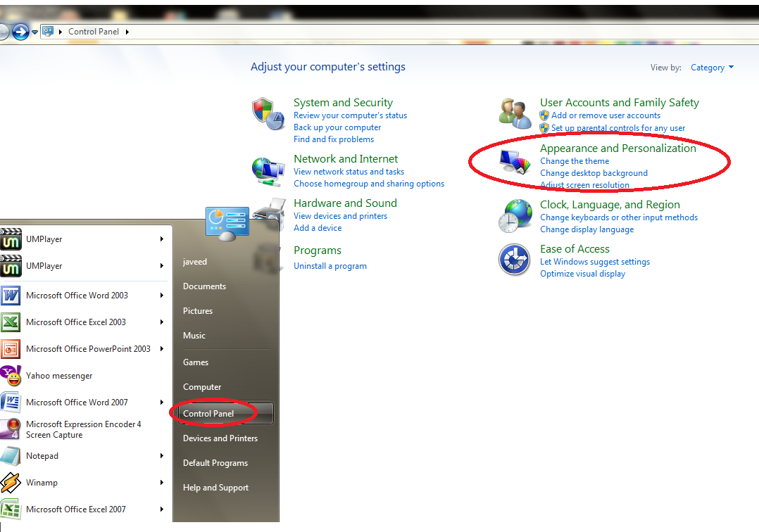The height and width of the screenshot is (532, 759).
Task: Open Computer from the Start menu
Action: click(x=202, y=387)
